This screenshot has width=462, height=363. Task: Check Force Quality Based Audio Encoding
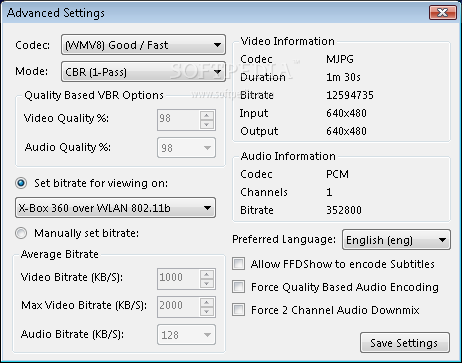239,287
